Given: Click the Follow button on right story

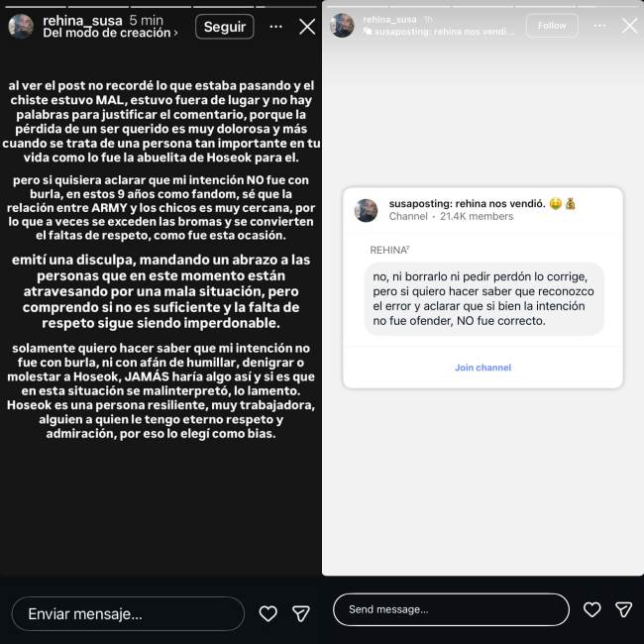Looking at the screenshot, I should [x=552, y=26].
